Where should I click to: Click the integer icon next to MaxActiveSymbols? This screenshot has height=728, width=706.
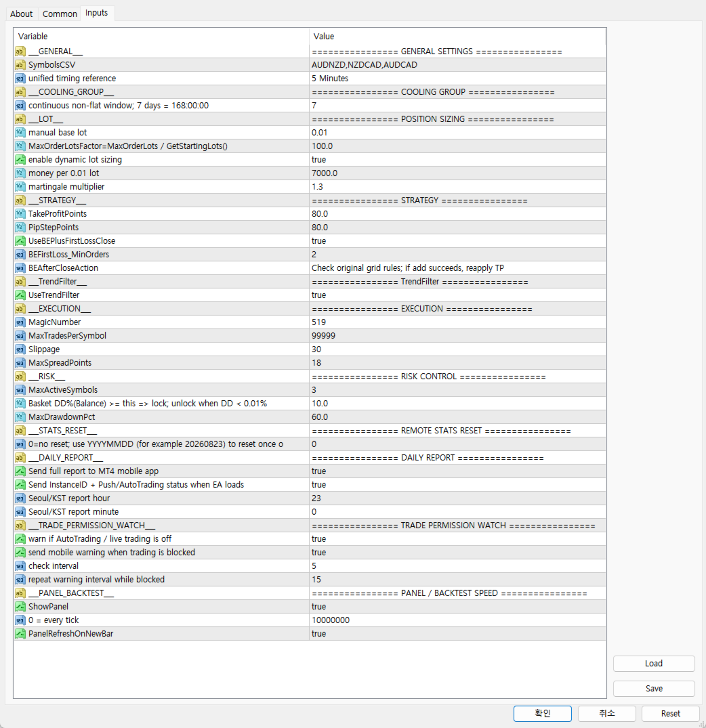pyautogui.click(x=20, y=390)
